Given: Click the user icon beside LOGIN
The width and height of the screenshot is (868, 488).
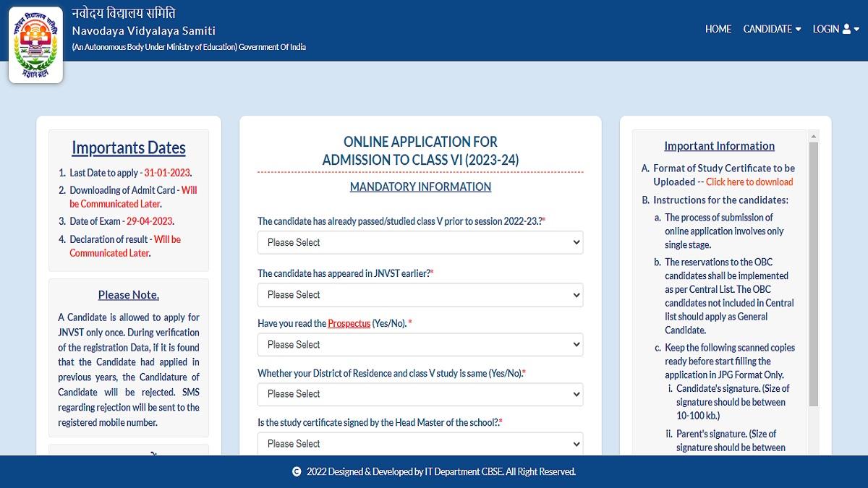Looking at the screenshot, I should point(846,29).
